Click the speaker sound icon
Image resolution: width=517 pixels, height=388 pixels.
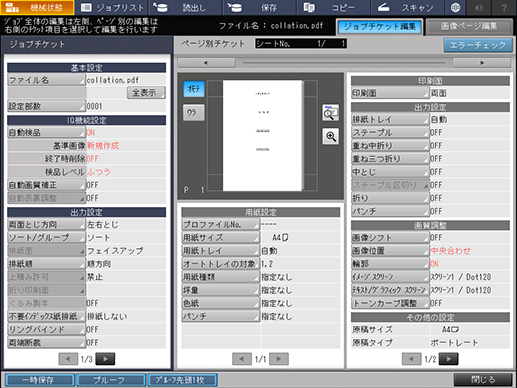click(x=479, y=7)
